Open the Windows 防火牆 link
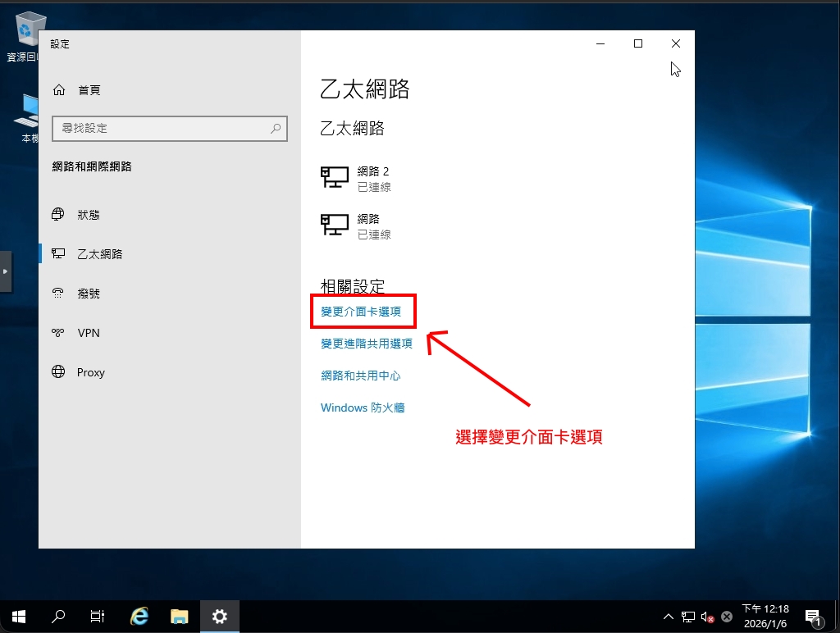 point(363,408)
